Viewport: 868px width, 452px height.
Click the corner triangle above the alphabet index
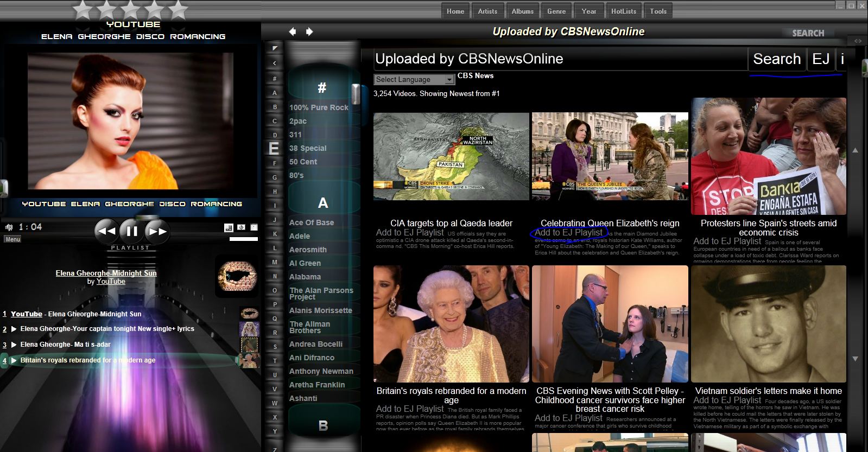coord(275,48)
